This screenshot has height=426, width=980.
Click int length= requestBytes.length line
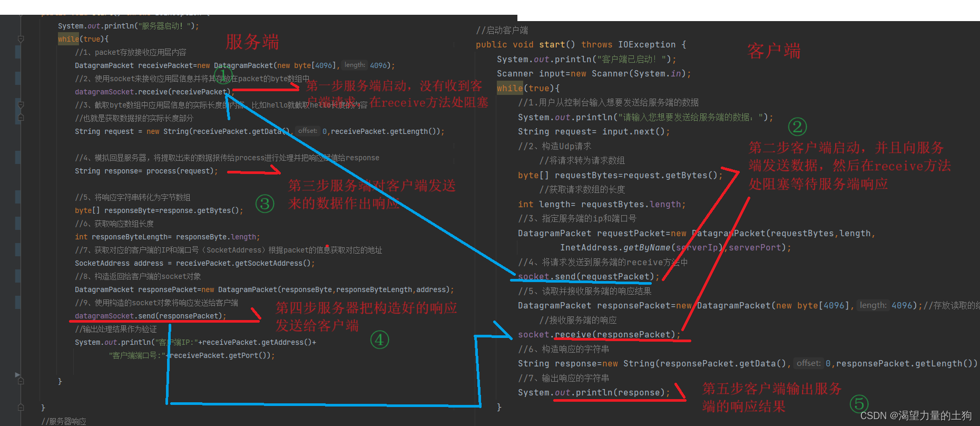[602, 204]
